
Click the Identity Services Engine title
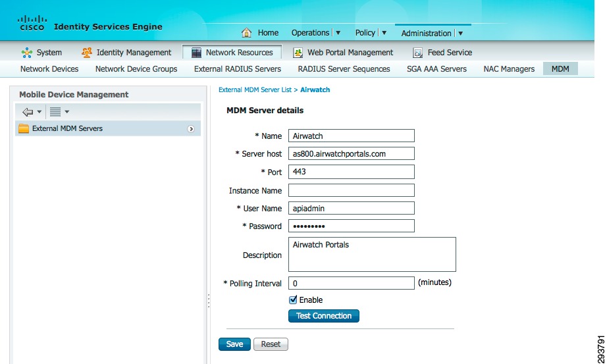(x=108, y=26)
